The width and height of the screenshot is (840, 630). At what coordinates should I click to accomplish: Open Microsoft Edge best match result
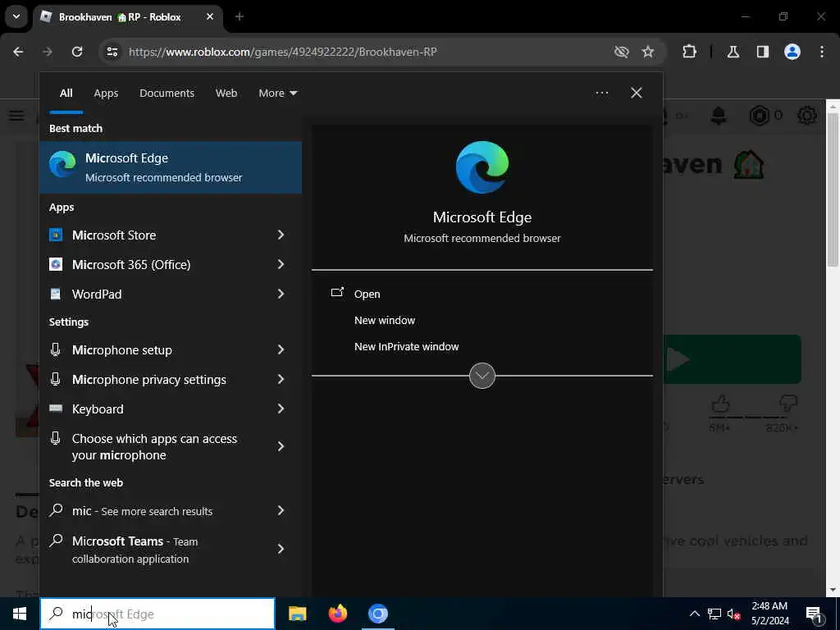click(171, 167)
